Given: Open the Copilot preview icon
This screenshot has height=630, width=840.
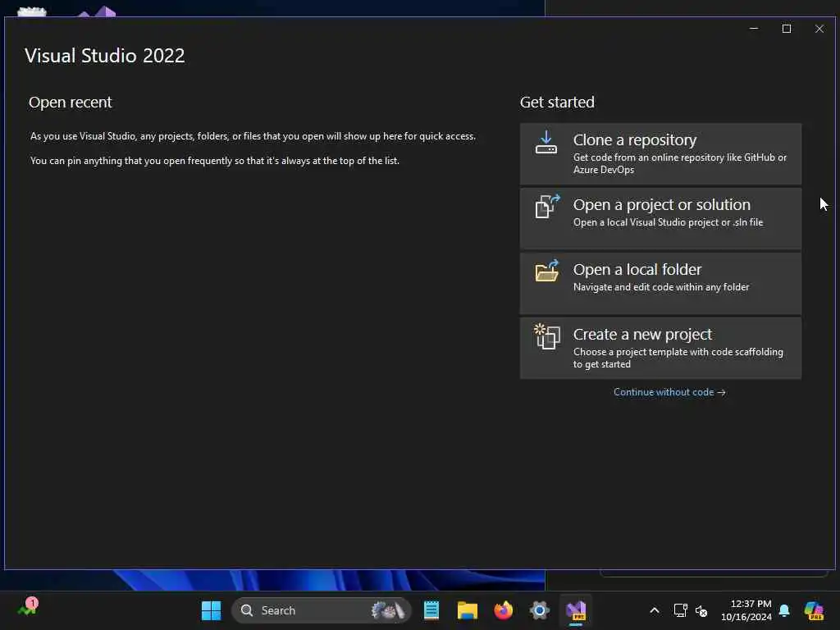Looking at the screenshot, I should point(814,610).
